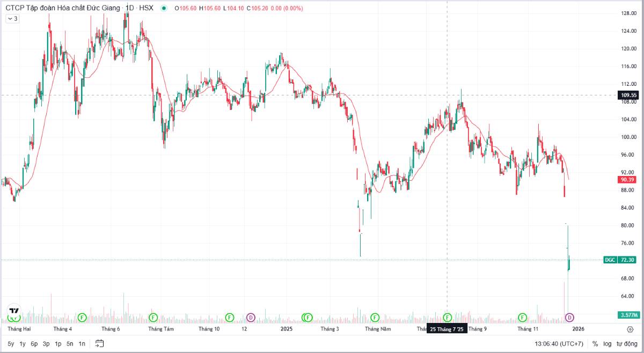Open the timezone menu 13:06:40 (UTC+7)
The height and width of the screenshot is (353, 644).
(559, 343)
